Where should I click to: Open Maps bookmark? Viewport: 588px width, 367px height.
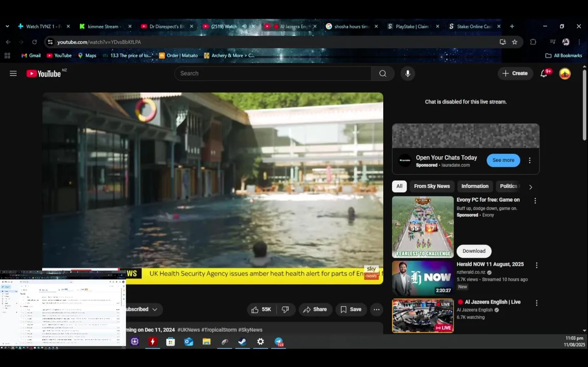87,56
